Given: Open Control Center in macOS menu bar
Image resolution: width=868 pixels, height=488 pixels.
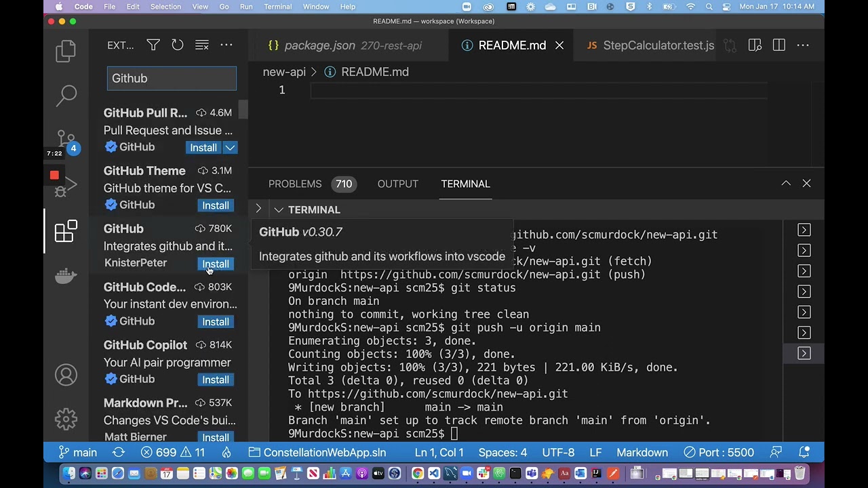Looking at the screenshot, I should click(727, 7).
